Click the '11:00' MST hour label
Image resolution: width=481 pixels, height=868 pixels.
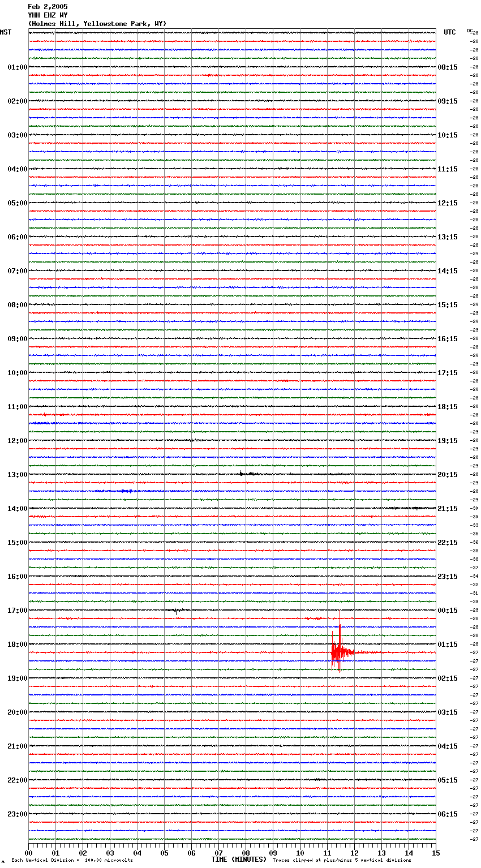click(x=18, y=407)
